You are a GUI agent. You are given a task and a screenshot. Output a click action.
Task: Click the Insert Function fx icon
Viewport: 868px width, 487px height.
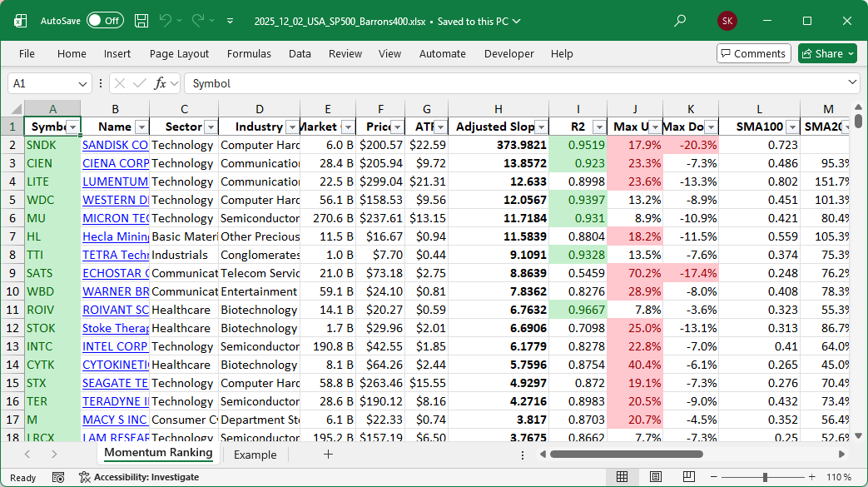click(161, 83)
